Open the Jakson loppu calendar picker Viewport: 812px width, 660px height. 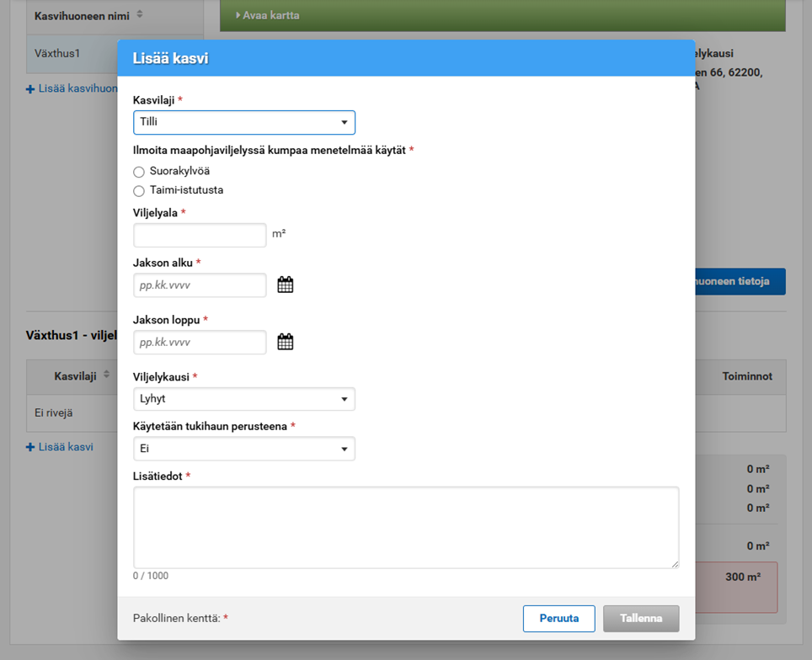pos(286,342)
